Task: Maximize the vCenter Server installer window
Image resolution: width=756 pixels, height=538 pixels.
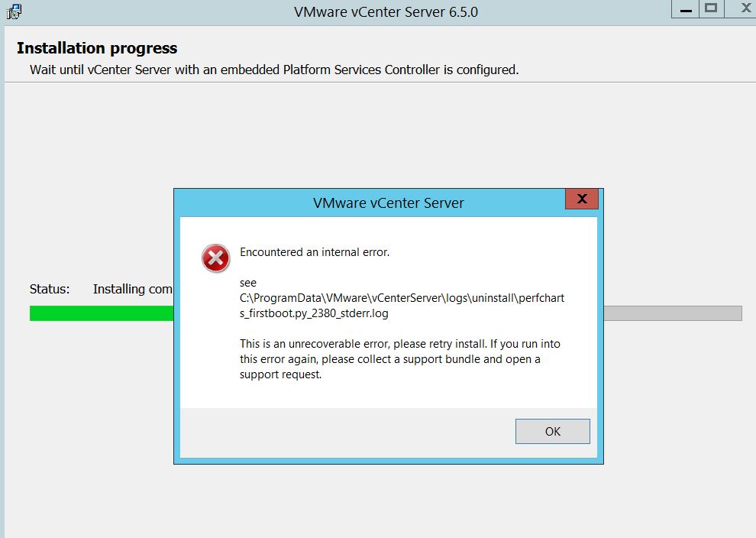Action: pos(711,8)
